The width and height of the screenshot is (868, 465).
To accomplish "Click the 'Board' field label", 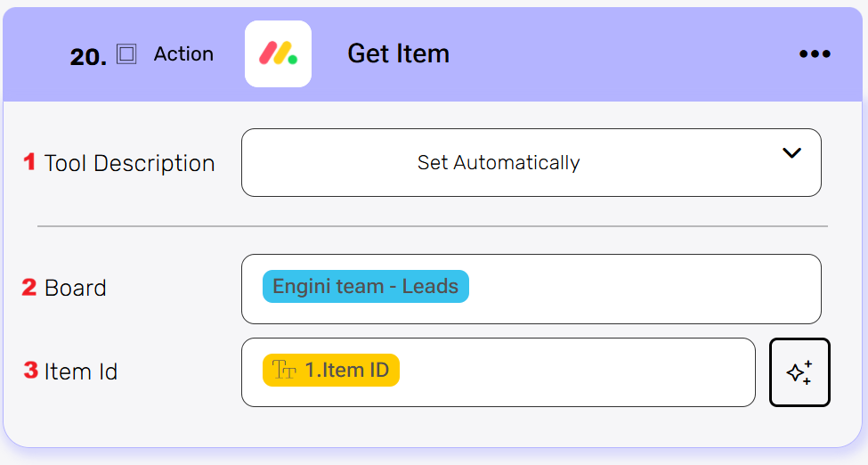I will click(x=76, y=289).
